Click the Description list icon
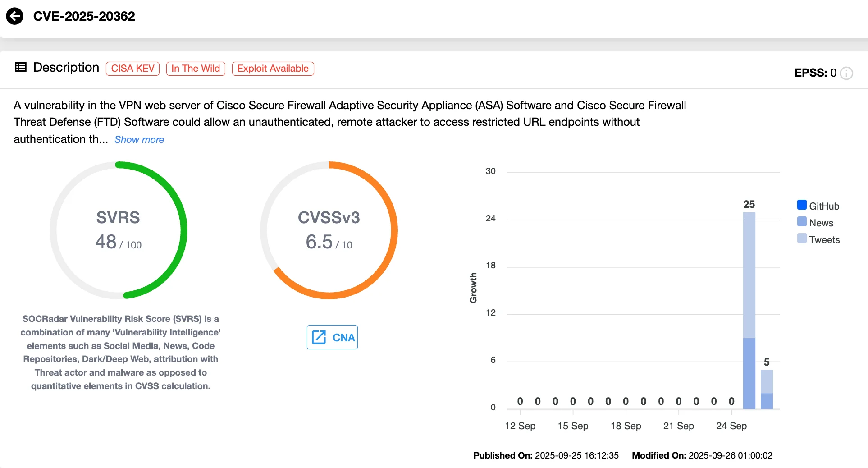868x468 pixels. (x=21, y=68)
